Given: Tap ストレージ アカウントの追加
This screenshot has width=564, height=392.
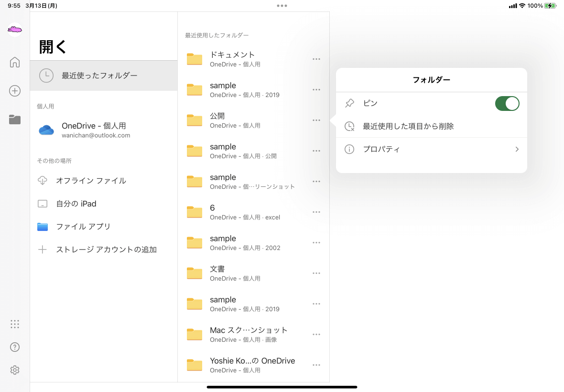Looking at the screenshot, I should click(x=104, y=250).
